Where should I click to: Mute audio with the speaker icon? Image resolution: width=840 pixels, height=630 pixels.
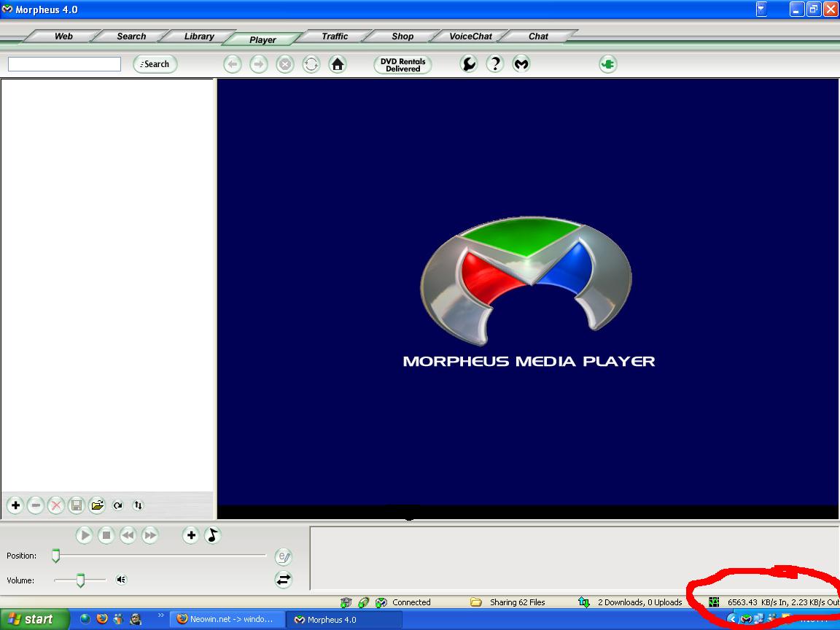click(x=120, y=580)
